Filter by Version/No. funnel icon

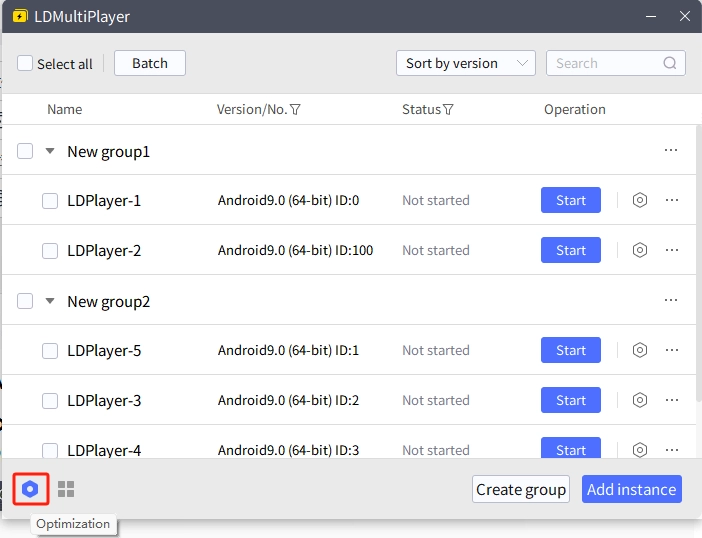pyautogui.click(x=295, y=110)
